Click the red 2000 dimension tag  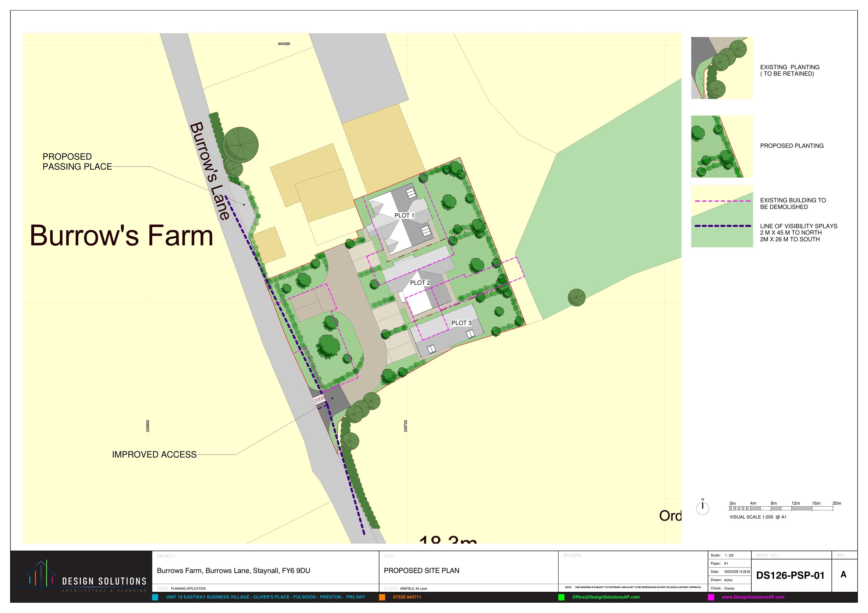pos(319,399)
